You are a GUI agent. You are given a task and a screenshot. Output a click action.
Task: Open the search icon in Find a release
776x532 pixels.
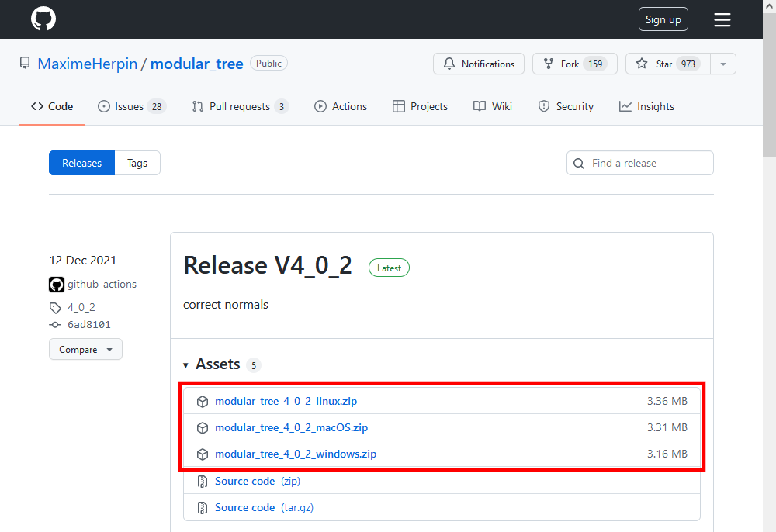pos(579,163)
